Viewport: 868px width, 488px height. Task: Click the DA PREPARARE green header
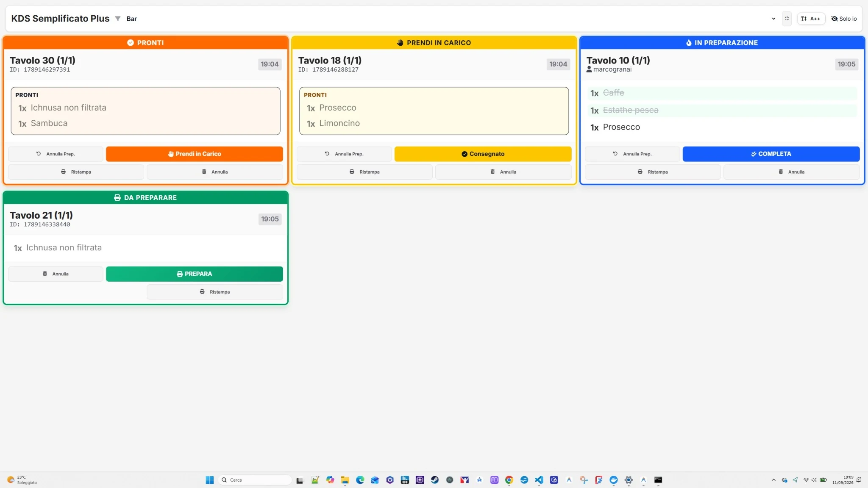[145, 198]
